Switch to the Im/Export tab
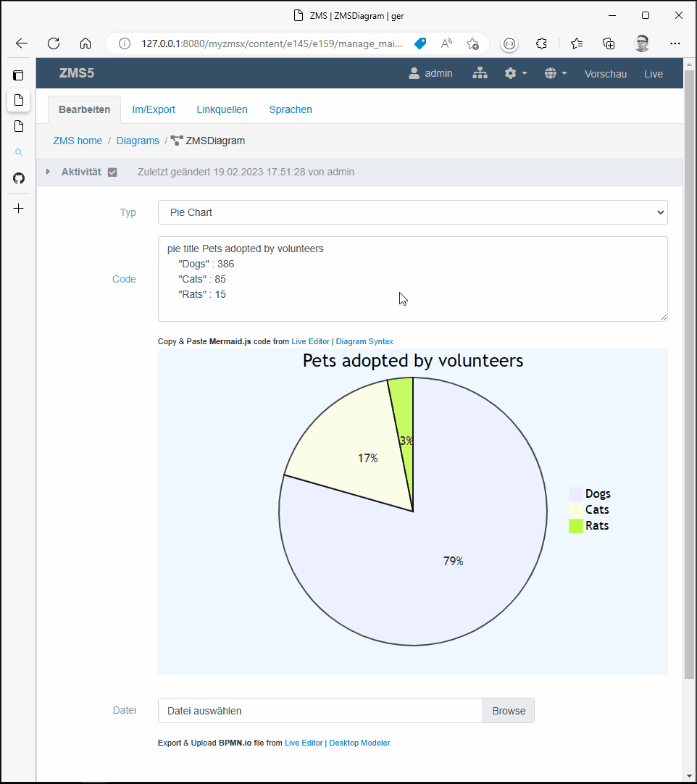 (154, 109)
